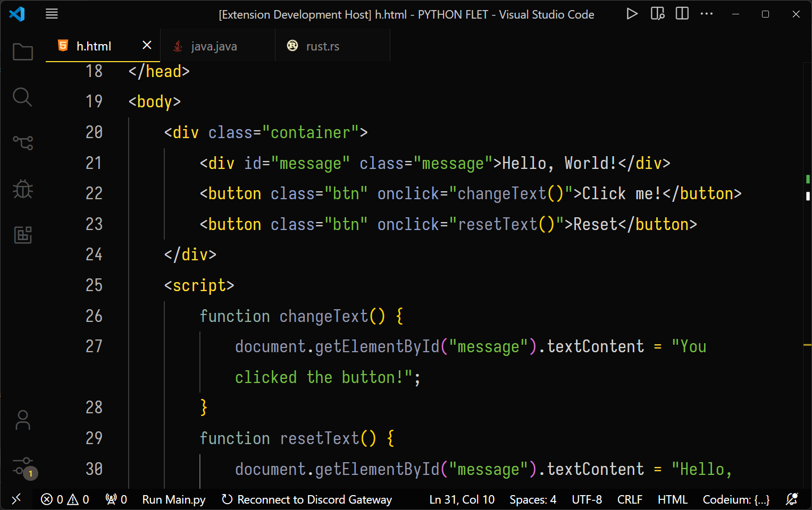The height and width of the screenshot is (510, 812).
Task: Maximize the VS Code window
Action: [766, 14]
